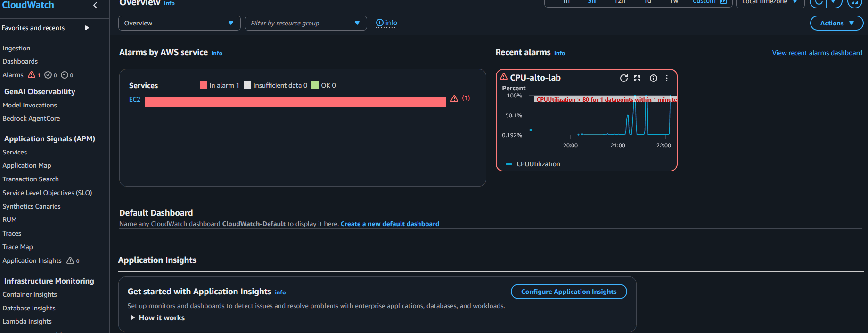
Task: Open the Local timezone dropdown
Action: 770,2
